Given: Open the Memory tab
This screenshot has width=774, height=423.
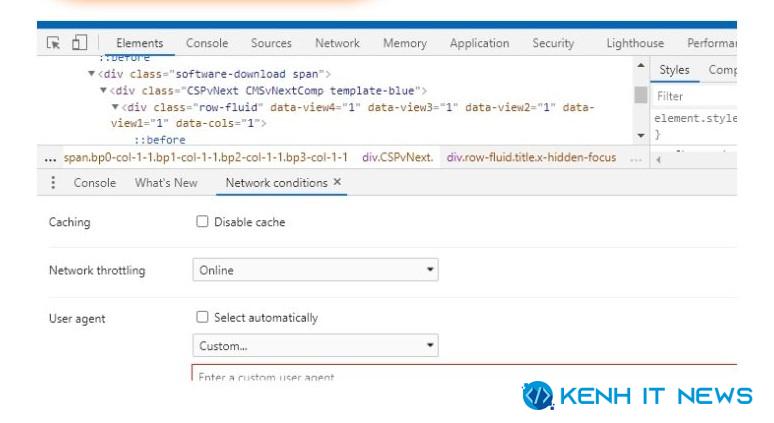Looking at the screenshot, I should pyautogui.click(x=405, y=43).
